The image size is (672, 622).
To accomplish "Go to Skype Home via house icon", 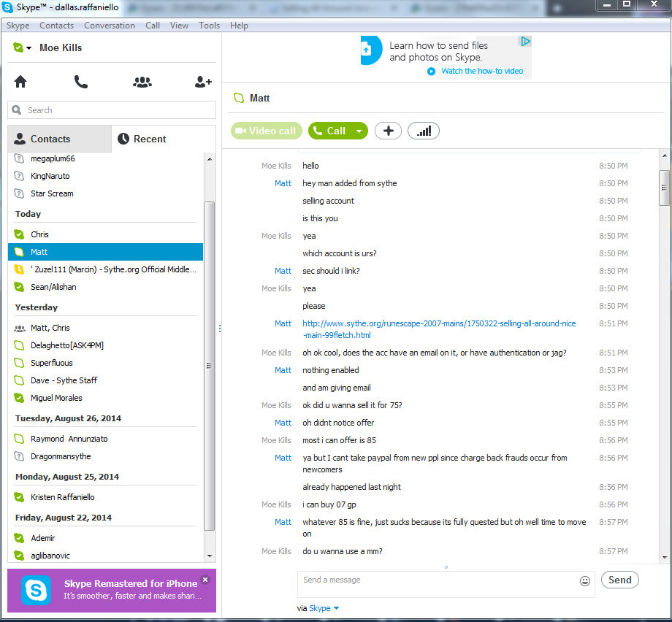I will (20, 81).
